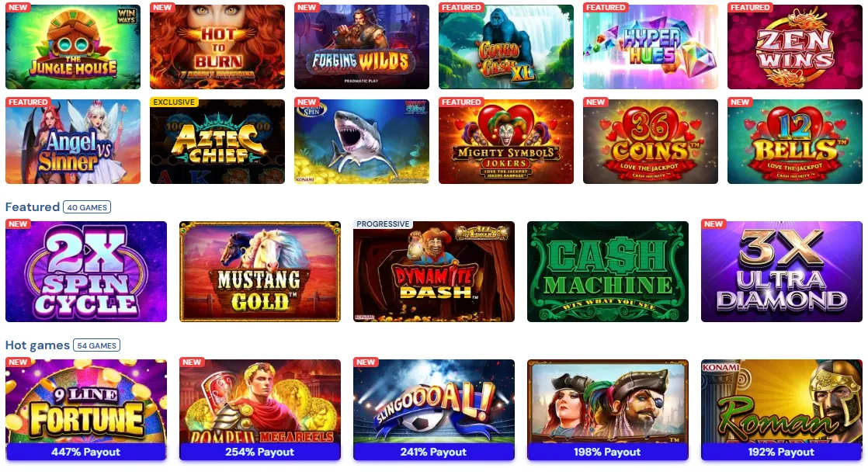Click the Featured section heading
The width and height of the screenshot is (868, 475).
(x=33, y=207)
